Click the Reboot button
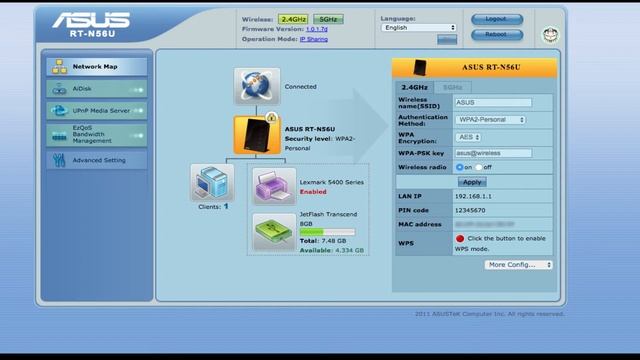640x360 pixels. pyautogui.click(x=497, y=35)
